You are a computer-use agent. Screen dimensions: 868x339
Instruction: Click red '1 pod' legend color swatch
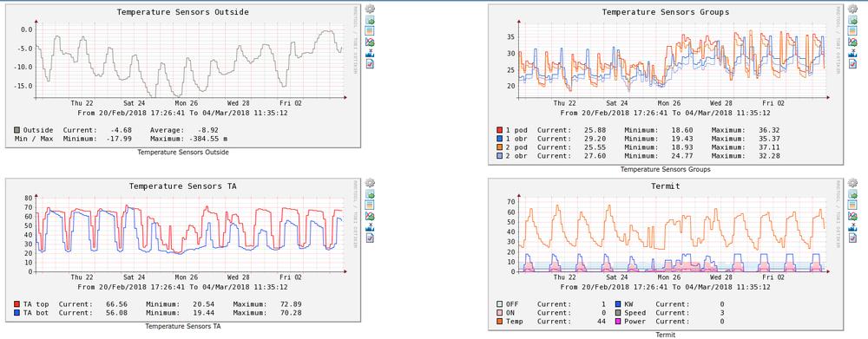pyautogui.click(x=500, y=130)
